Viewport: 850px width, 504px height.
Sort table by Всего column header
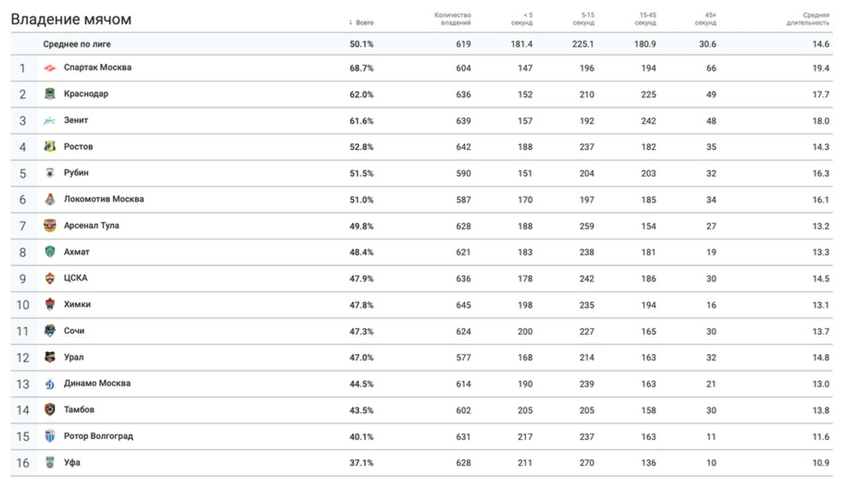361,23
